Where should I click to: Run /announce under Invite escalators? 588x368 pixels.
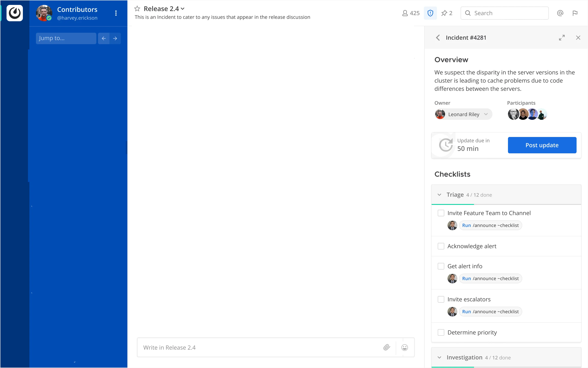coord(490,312)
